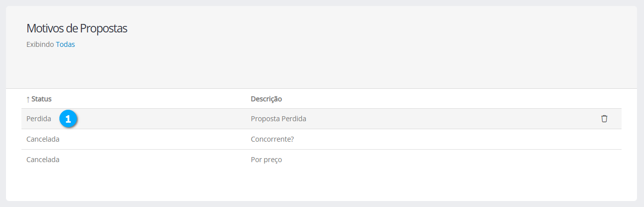Select the Perdida status cell
The width and height of the screenshot is (644, 207).
(x=38, y=119)
